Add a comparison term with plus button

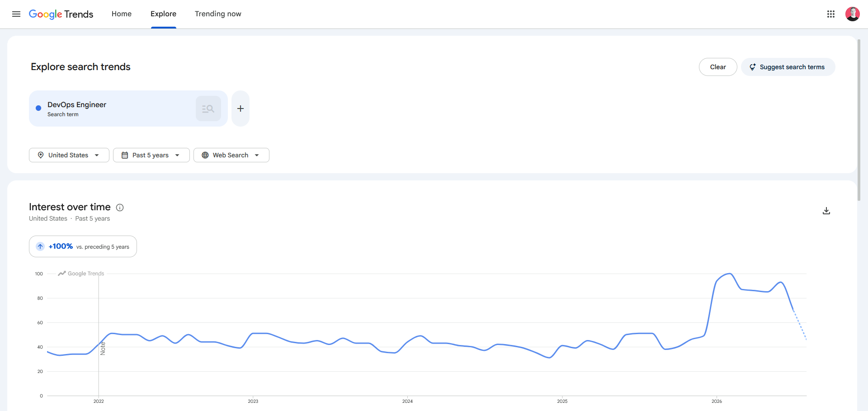pos(241,109)
